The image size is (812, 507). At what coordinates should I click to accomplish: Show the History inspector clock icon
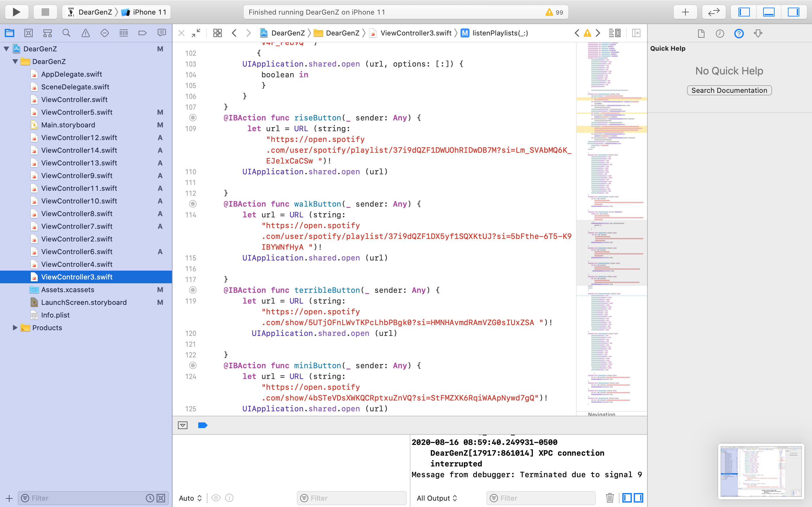click(x=720, y=34)
